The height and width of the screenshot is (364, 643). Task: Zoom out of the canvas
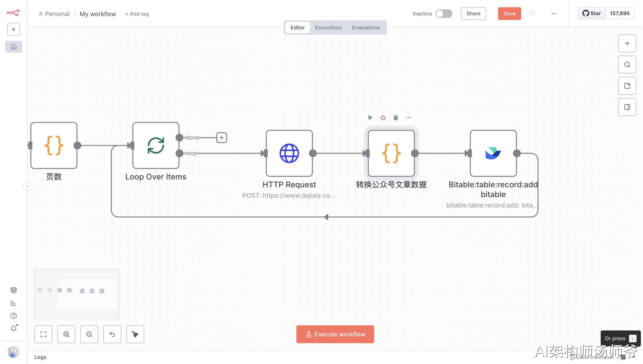[x=89, y=334]
